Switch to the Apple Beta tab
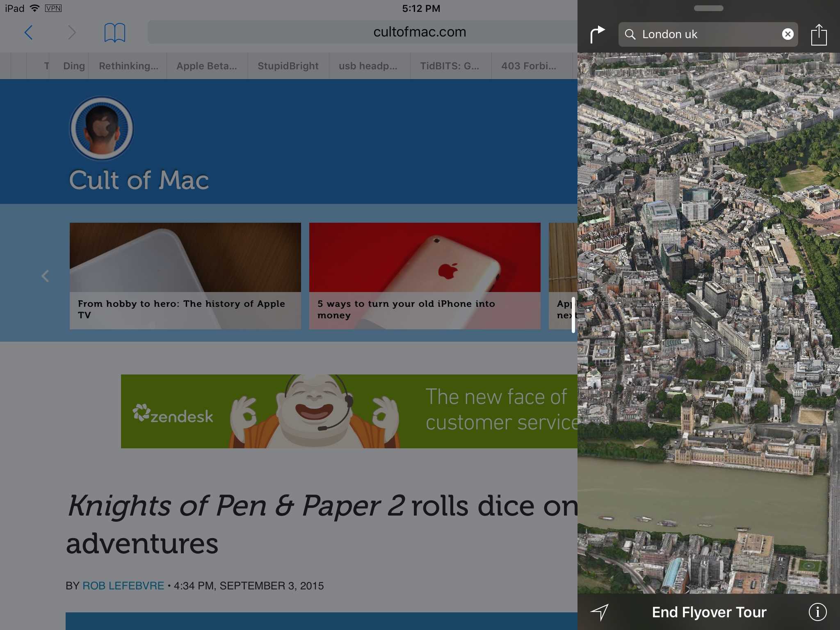 tap(207, 66)
